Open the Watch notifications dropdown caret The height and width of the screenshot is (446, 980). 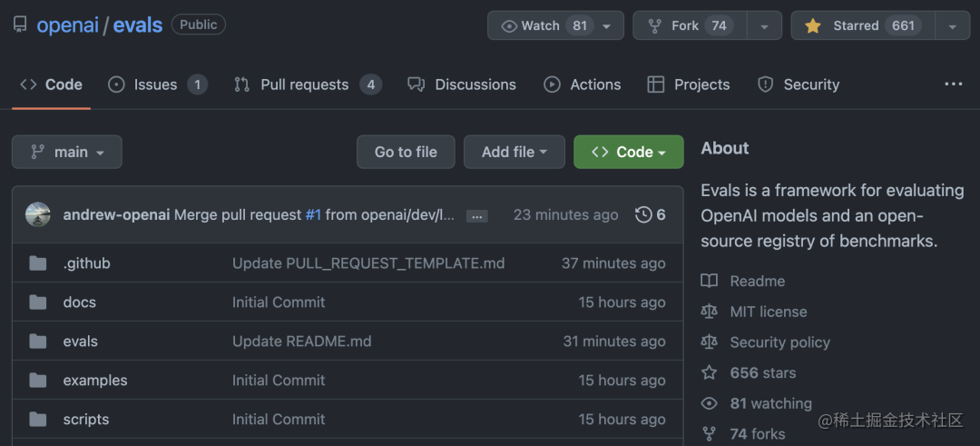tap(607, 25)
